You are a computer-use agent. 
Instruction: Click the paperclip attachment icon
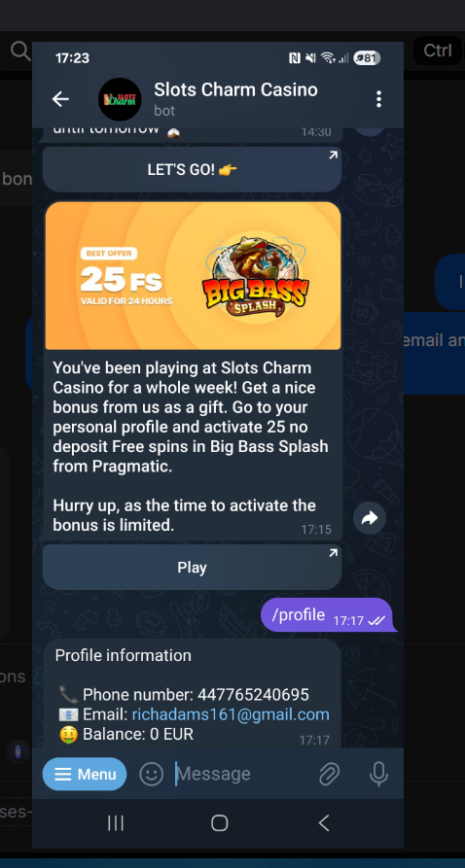tap(329, 774)
